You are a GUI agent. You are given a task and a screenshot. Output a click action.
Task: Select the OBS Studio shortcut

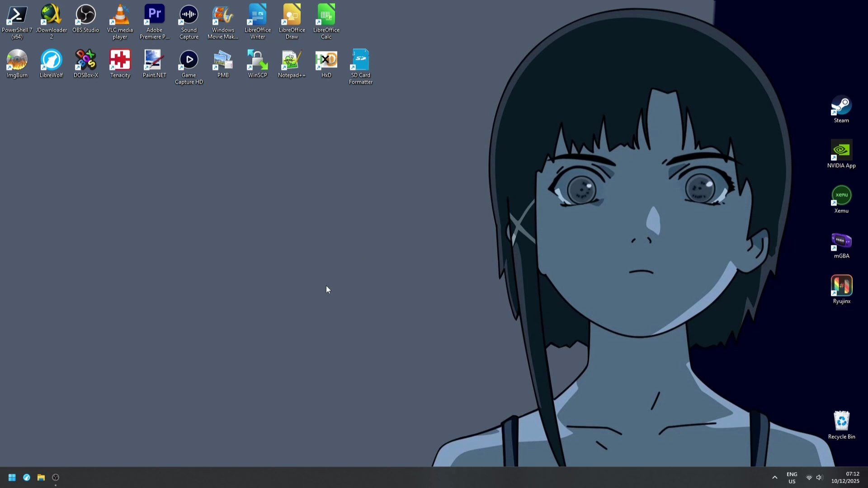[86, 18]
